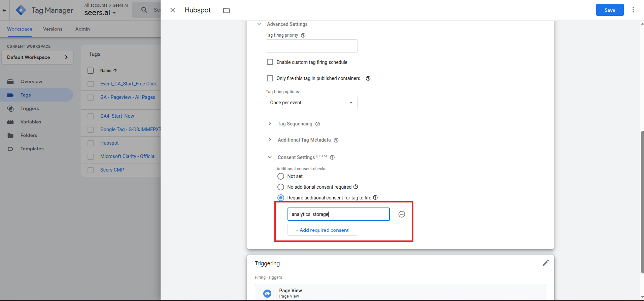Image resolution: width=644 pixels, height=301 pixels.
Task: Click the Tag Manager back arrow
Action: (x=4, y=10)
